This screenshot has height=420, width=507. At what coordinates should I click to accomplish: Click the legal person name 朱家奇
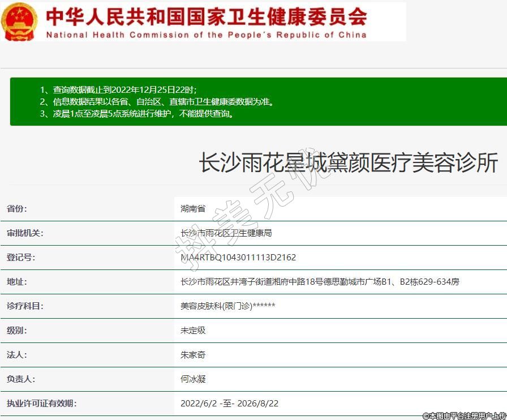(x=193, y=355)
